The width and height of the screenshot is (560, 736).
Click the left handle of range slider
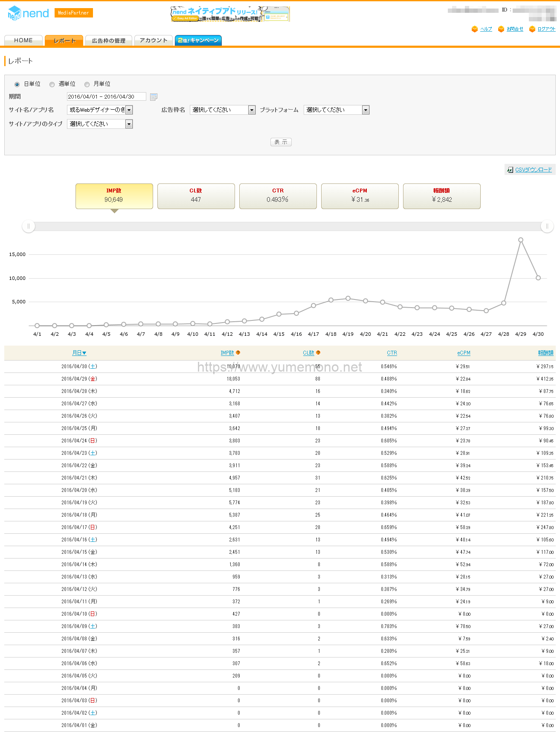[29, 227]
